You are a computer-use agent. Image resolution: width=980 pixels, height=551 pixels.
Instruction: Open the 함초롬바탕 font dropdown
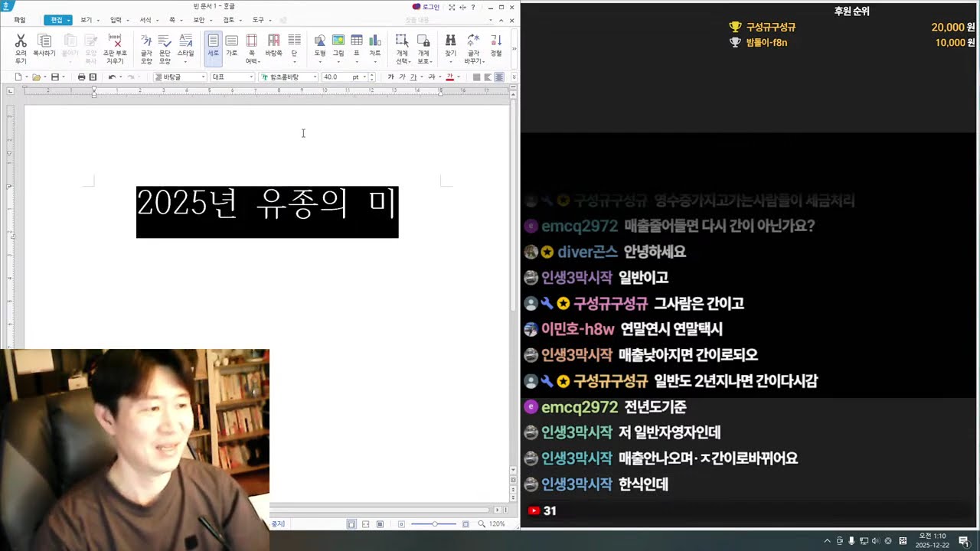click(x=289, y=77)
